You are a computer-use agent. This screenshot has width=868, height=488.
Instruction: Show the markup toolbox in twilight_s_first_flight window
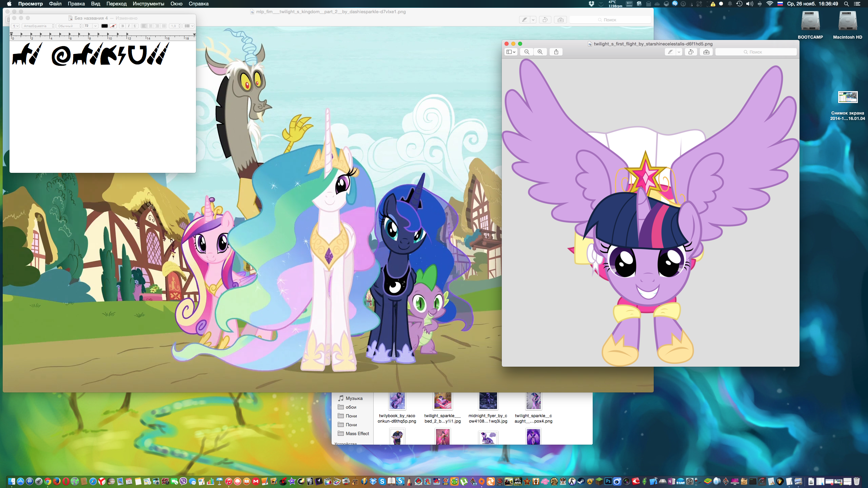pyautogui.click(x=706, y=52)
